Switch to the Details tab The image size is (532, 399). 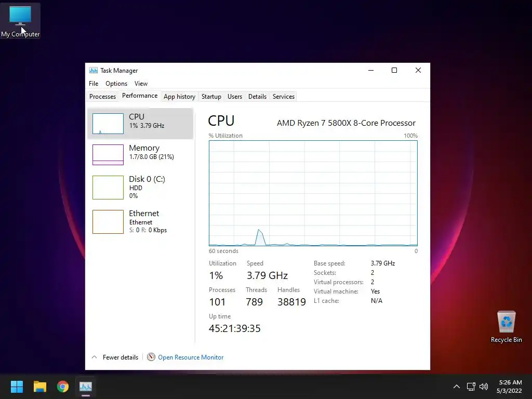(x=257, y=96)
